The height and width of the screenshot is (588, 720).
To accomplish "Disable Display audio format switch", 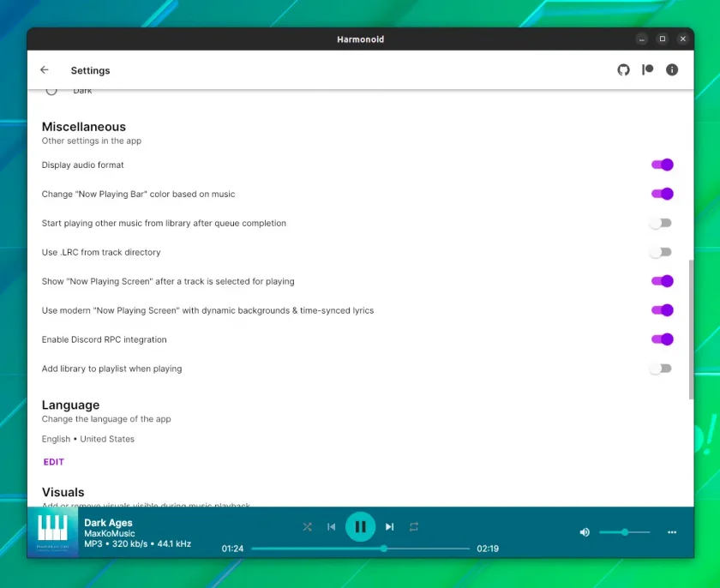I will [662, 165].
